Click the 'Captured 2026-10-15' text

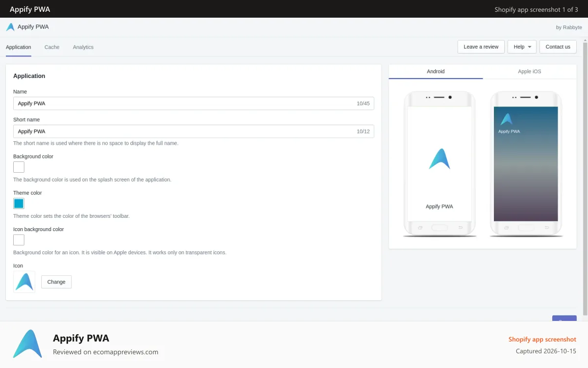pyautogui.click(x=546, y=351)
